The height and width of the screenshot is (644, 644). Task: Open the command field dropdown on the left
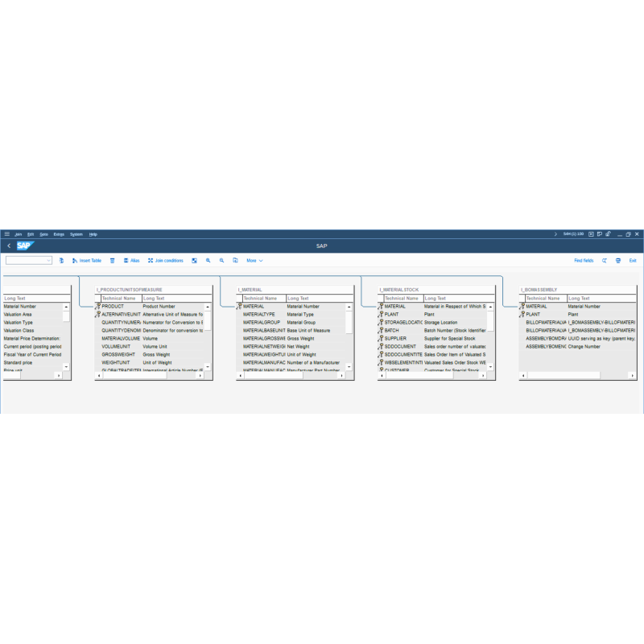click(x=47, y=260)
